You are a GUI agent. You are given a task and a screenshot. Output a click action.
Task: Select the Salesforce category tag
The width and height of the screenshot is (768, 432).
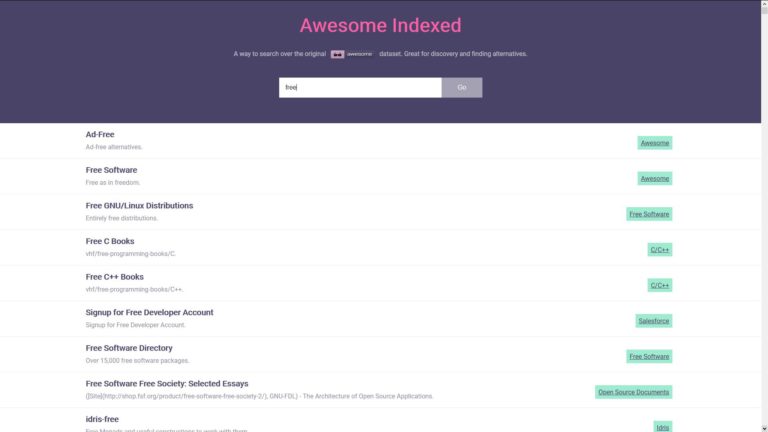pyautogui.click(x=653, y=321)
